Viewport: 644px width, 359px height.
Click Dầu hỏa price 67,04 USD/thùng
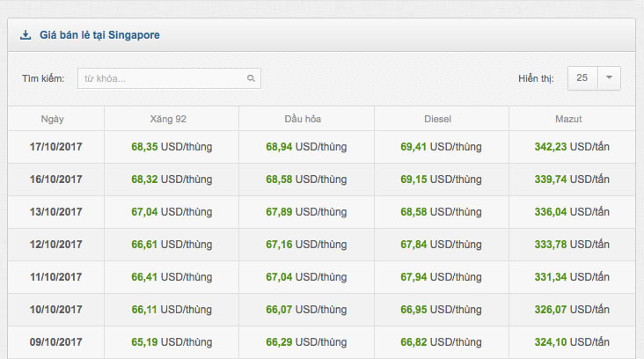coord(306,277)
